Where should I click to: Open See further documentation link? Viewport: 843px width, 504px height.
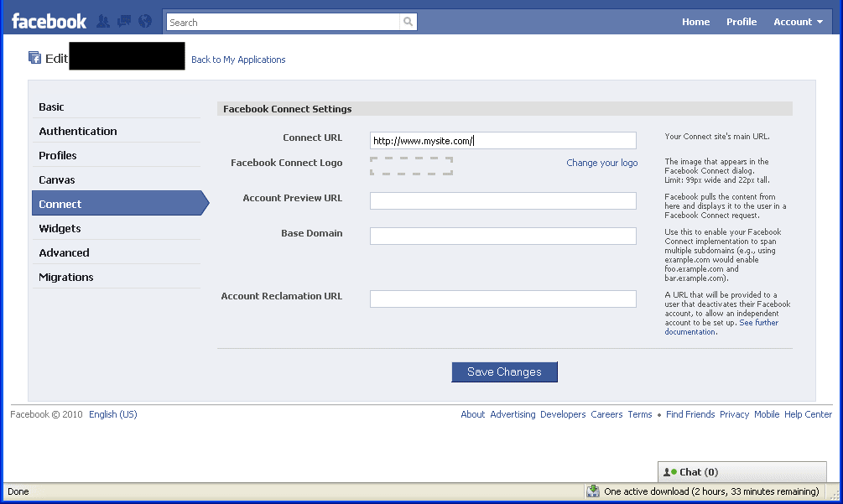721,327
